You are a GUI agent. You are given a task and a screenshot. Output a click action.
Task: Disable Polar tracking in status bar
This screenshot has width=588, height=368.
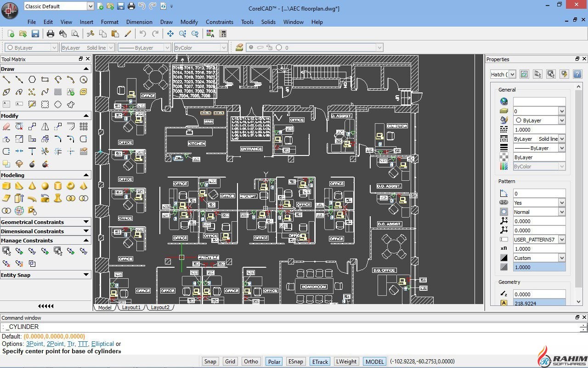click(274, 362)
